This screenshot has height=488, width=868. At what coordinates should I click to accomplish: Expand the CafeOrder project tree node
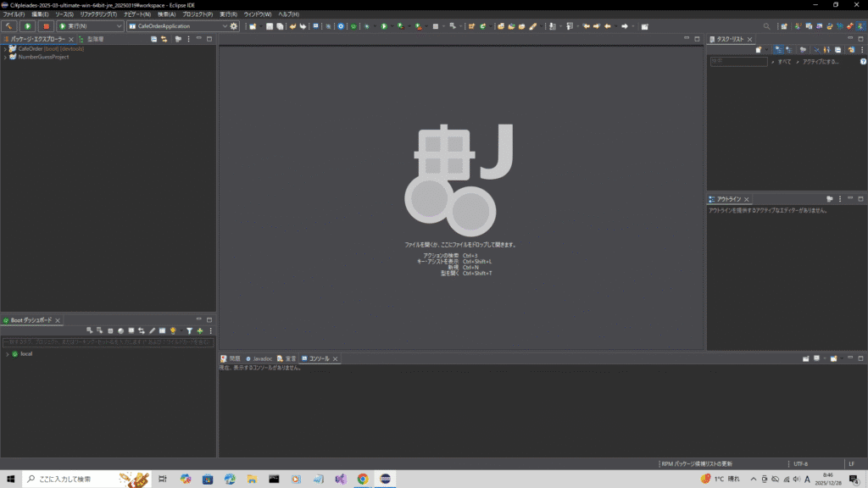5,48
